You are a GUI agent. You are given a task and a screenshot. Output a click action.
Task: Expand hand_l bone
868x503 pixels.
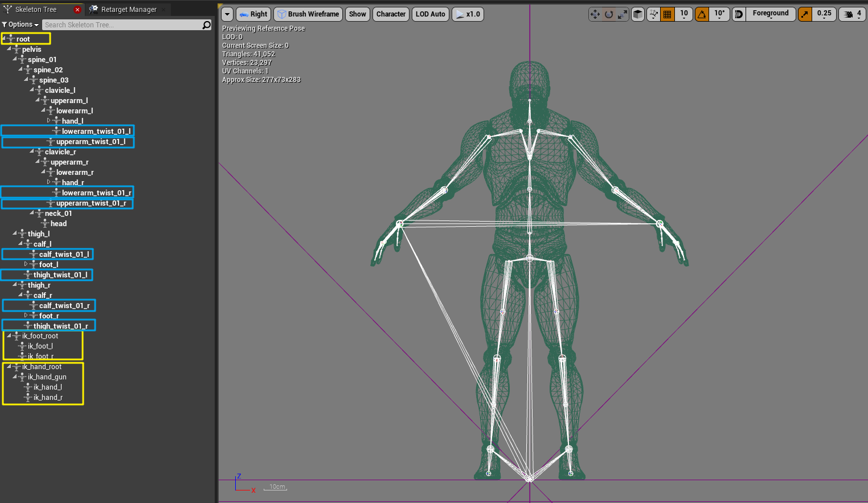point(49,121)
